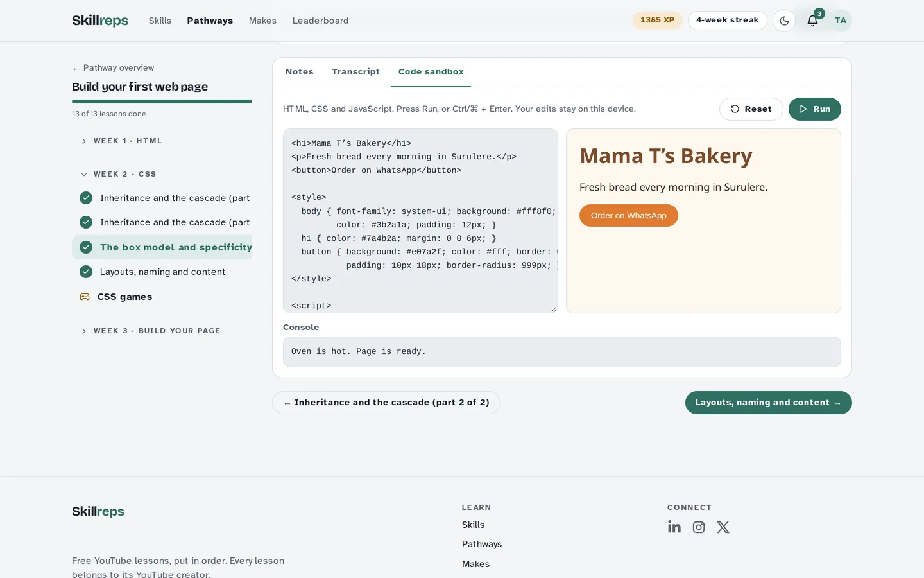
Task: Reset the sandbox code
Action: 751,109
